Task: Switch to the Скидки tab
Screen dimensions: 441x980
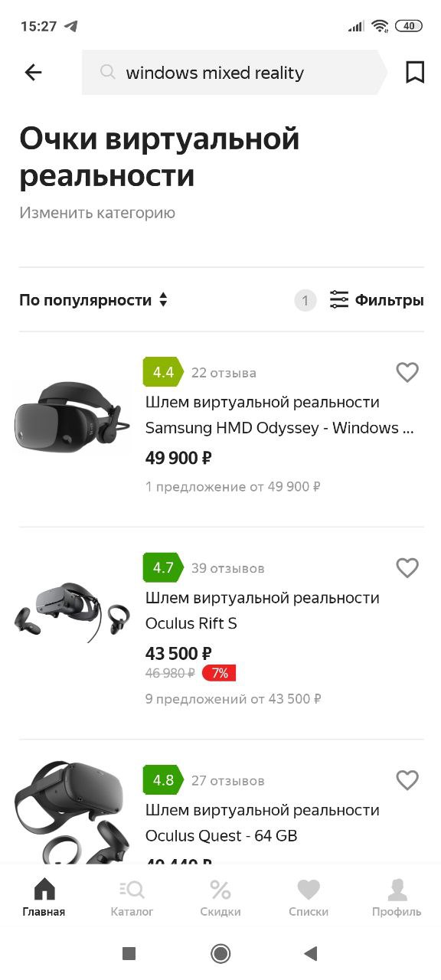Action: [220, 898]
